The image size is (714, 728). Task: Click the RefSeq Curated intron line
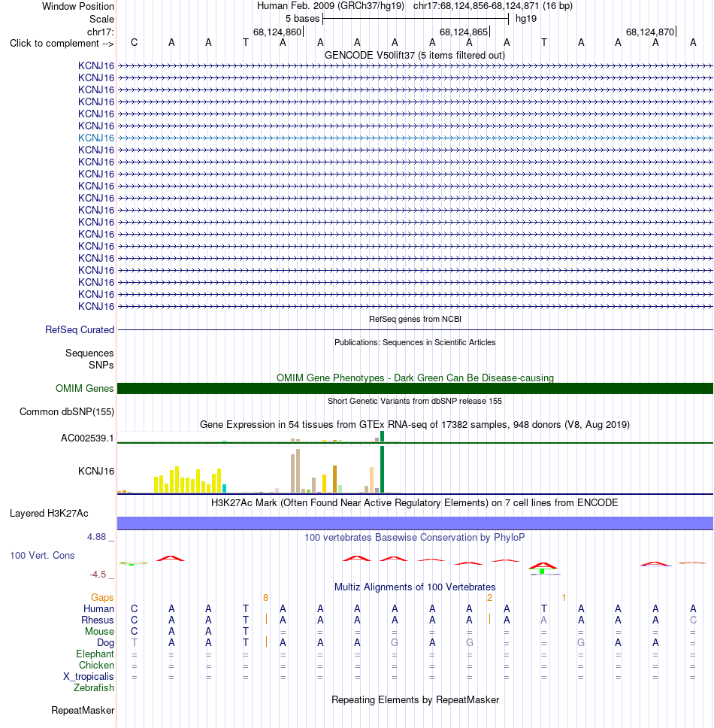[x=415, y=329]
